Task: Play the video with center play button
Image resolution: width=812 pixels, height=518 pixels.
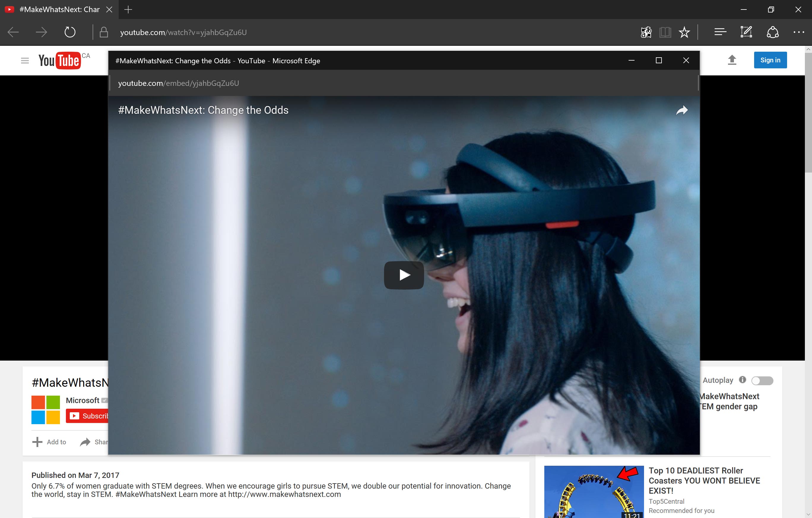Action: click(404, 275)
